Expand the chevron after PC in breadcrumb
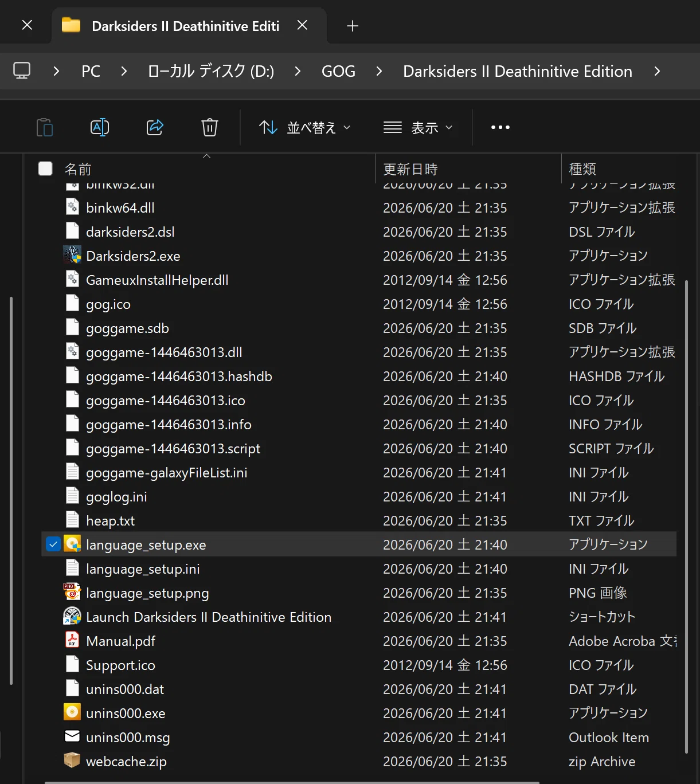The width and height of the screenshot is (700, 784). point(124,71)
